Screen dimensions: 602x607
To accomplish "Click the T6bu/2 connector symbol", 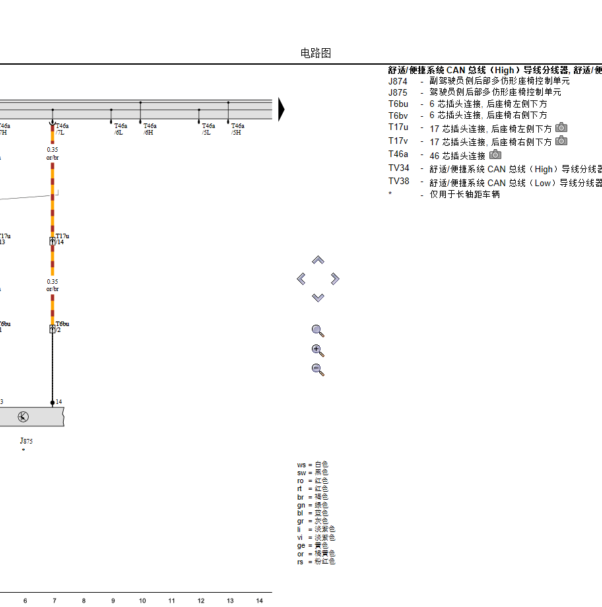I will click(x=52, y=329).
